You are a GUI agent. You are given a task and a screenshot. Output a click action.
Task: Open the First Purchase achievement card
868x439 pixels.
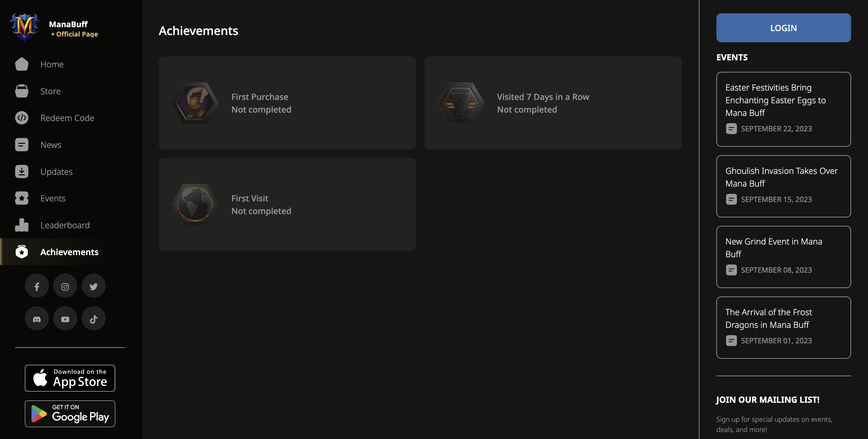pos(288,103)
